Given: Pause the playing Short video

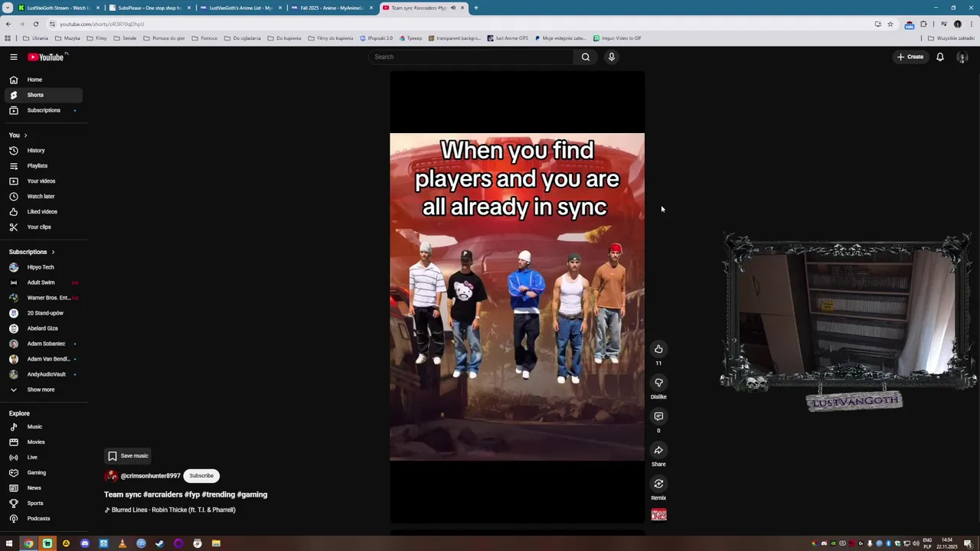Looking at the screenshot, I should point(517,297).
